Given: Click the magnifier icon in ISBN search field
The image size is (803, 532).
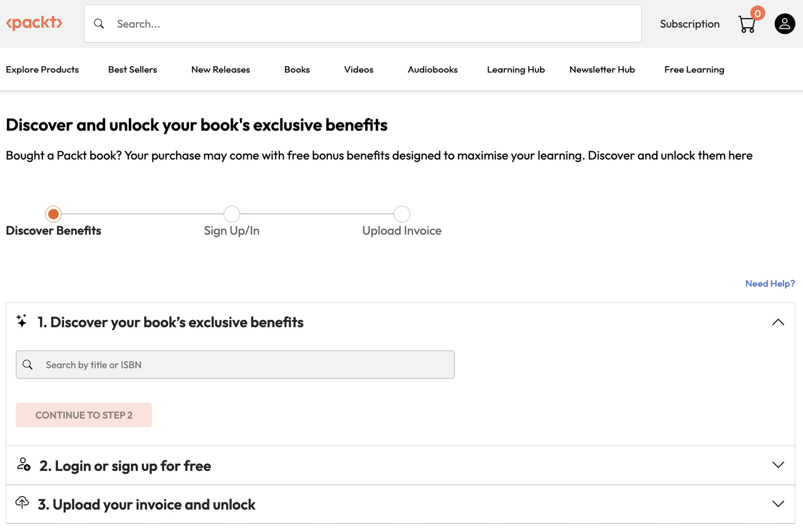Looking at the screenshot, I should pyautogui.click(x=28, y=365).
